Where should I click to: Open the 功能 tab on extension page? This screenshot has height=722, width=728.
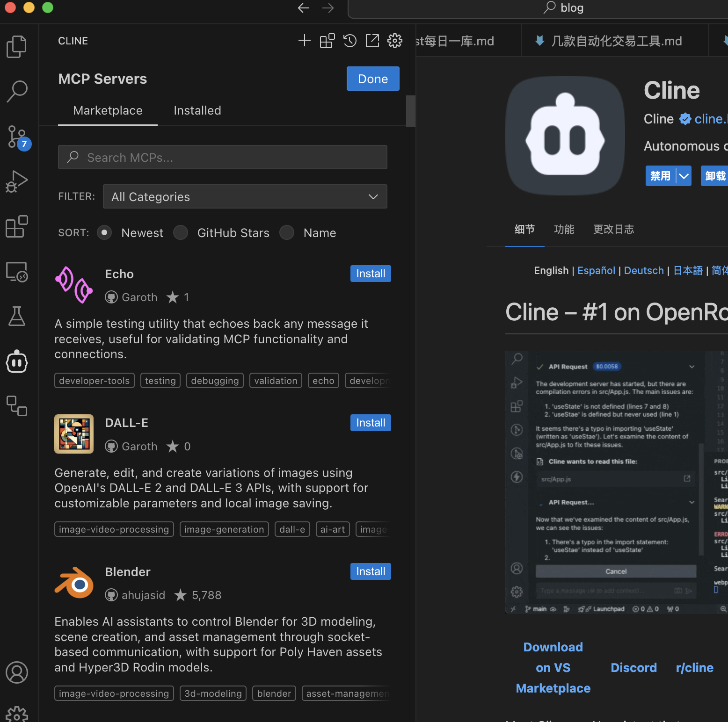(564, 229)
